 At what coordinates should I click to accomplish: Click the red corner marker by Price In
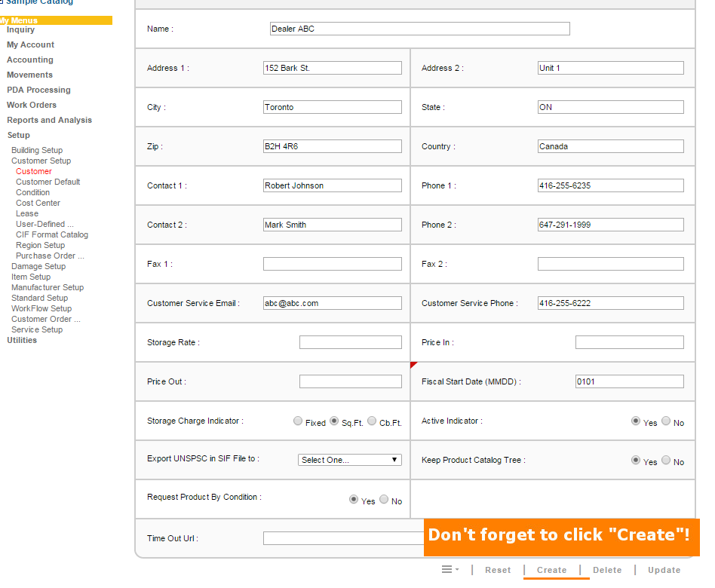413,365
